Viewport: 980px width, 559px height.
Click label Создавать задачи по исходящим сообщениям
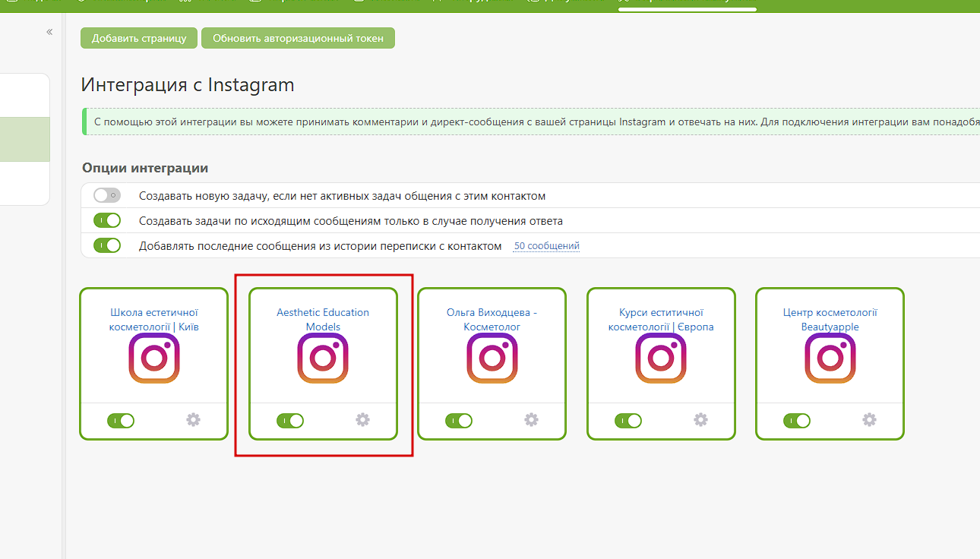[x=350, y=221]
